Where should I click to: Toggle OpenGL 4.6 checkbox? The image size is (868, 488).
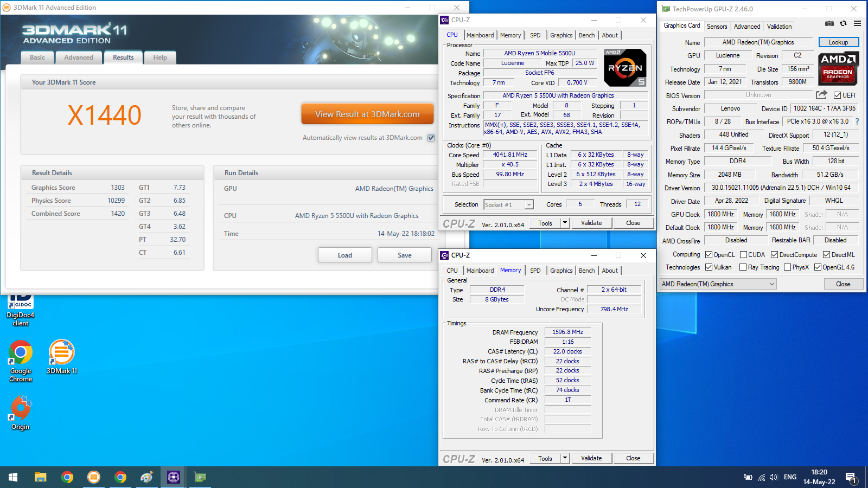(x=818, y=267)
